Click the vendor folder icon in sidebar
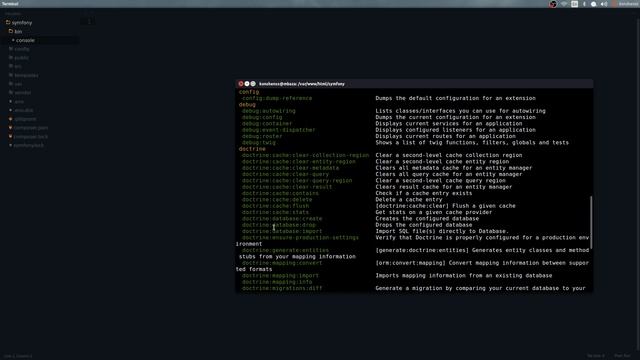Image resolution: width=640 pixels, height=360 pixels. tap(11, 93)
